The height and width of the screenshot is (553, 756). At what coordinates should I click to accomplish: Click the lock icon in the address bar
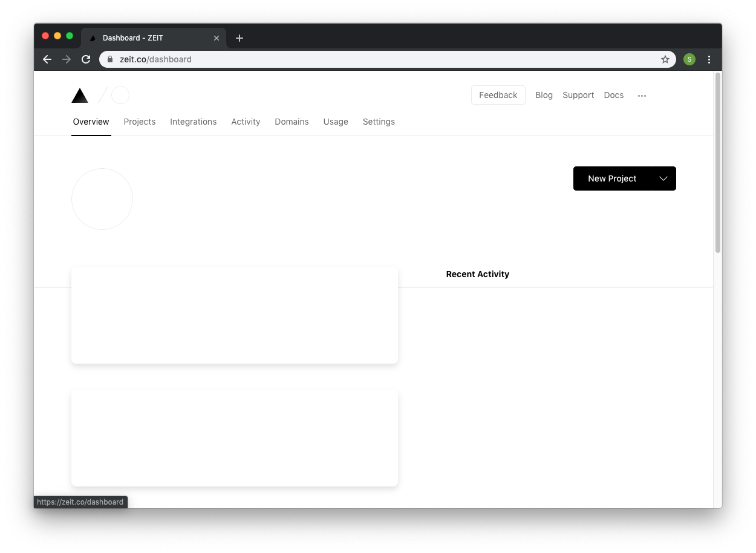point(110,59)
